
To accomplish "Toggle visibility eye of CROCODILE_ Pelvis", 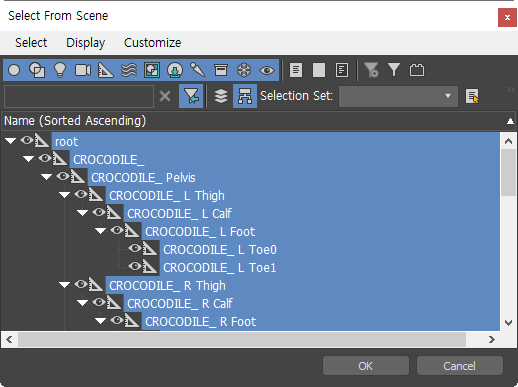I will tap(63, 176).
